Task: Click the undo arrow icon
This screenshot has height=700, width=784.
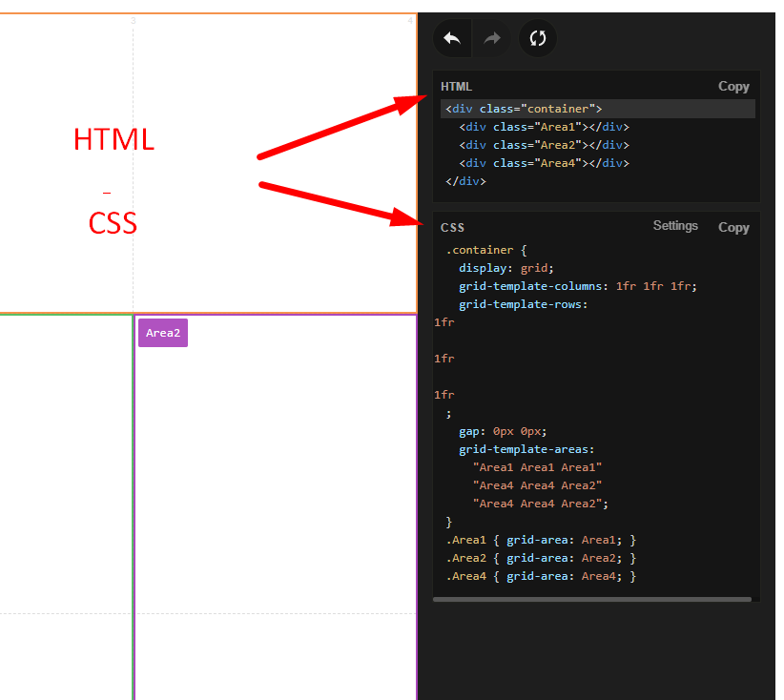Action: 451,38
